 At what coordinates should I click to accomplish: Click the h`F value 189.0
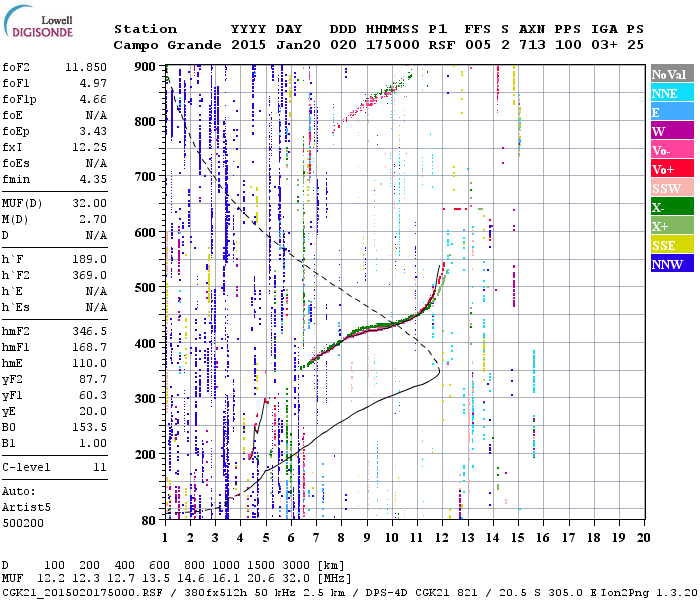89,259
